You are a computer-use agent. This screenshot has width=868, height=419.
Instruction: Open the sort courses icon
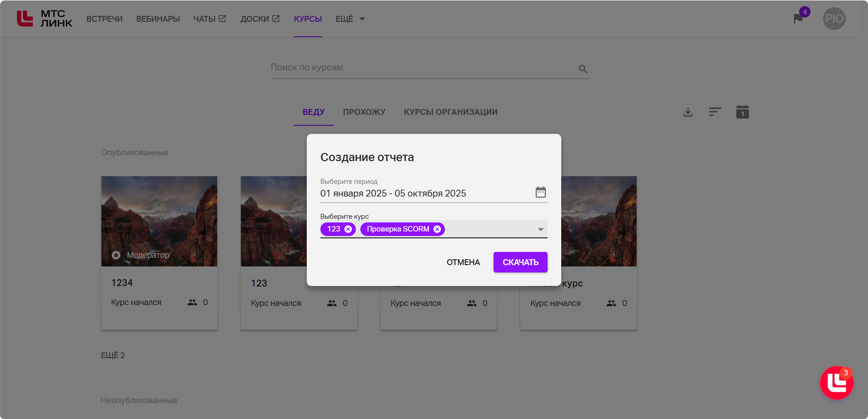point(715,112)
